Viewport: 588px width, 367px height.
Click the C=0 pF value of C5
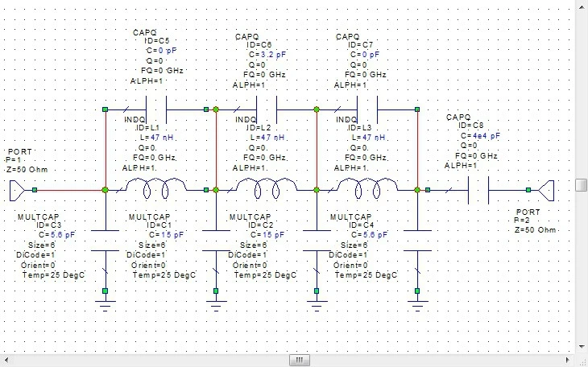(x=161, y=51)
